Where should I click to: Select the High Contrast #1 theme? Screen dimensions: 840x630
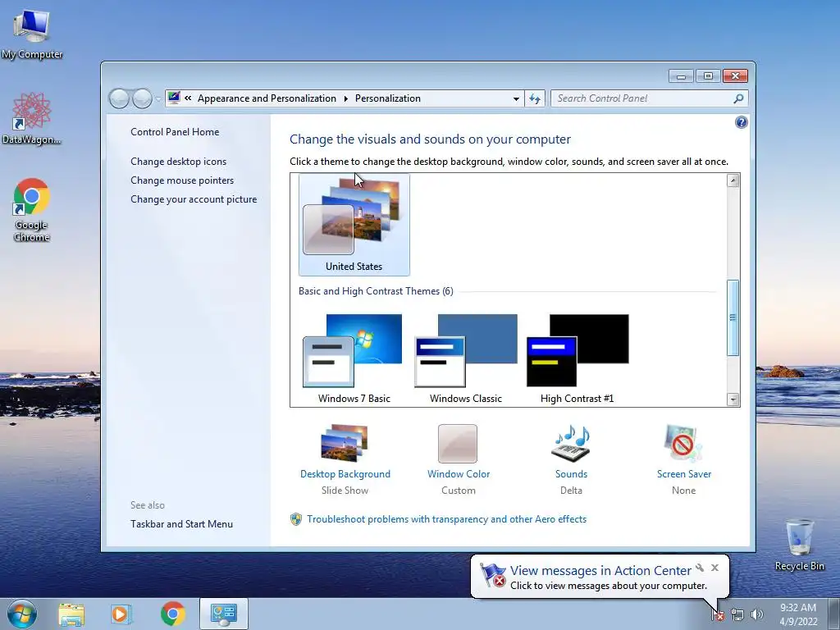coord(577,358)
